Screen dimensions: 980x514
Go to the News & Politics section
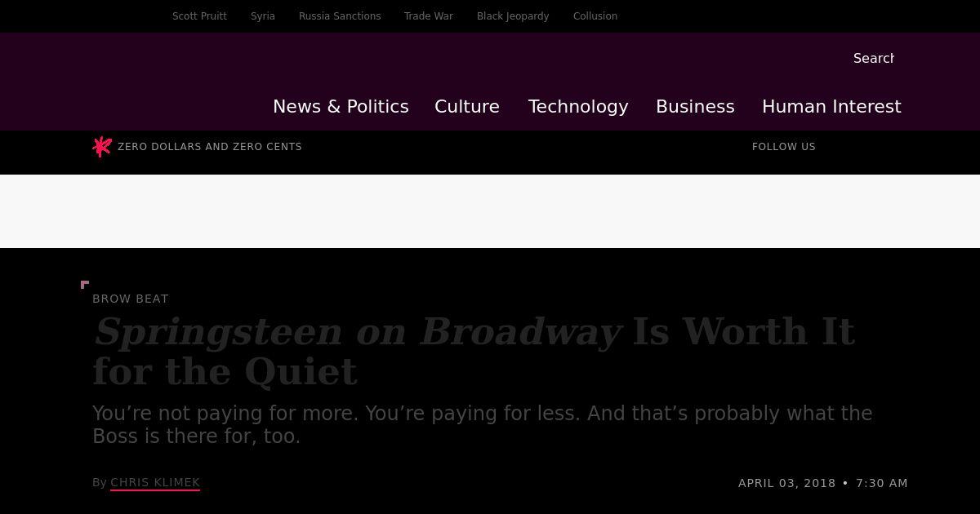(x=341, y=107)
